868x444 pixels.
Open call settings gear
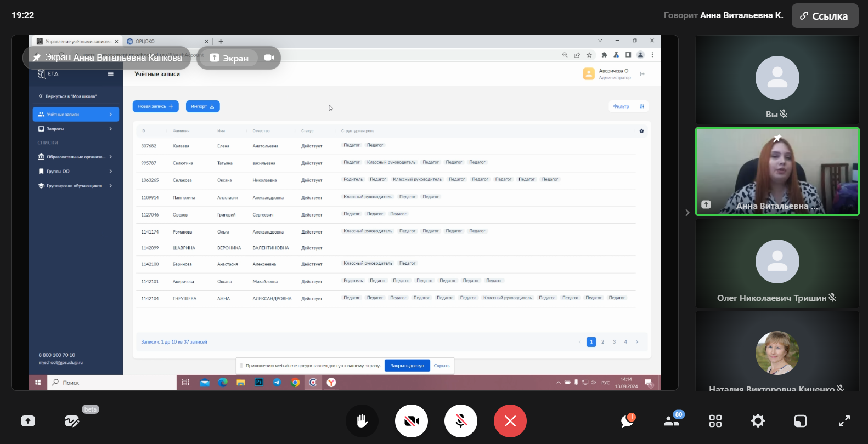[x=758, y=421]
